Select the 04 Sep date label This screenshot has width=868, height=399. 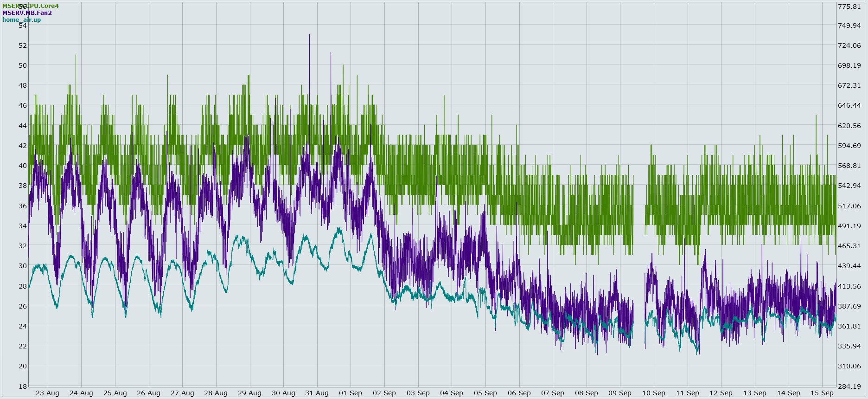point(452,393)
